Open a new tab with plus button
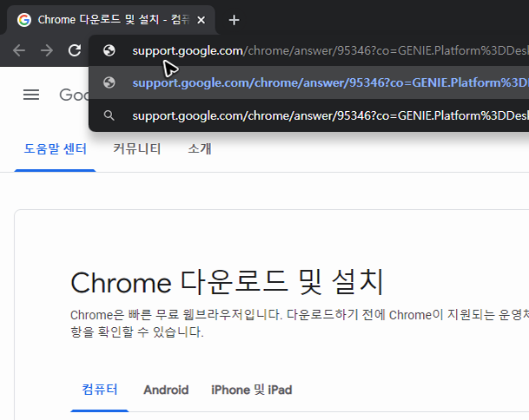Image resolution: width=529 pixels, height=420 pixels. pos(234,20)
